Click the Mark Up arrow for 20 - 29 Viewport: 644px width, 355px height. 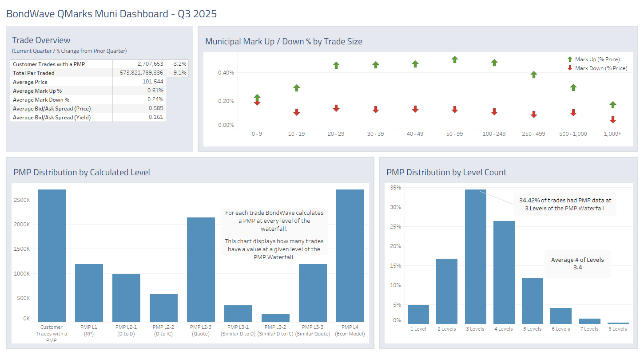pos(336,65)
